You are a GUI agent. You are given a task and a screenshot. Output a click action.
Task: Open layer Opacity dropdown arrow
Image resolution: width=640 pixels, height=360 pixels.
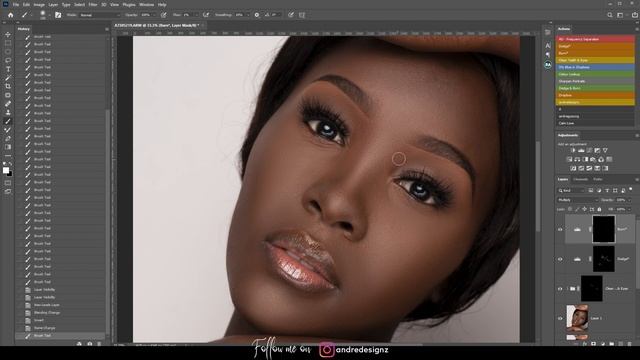pos(629,200)
